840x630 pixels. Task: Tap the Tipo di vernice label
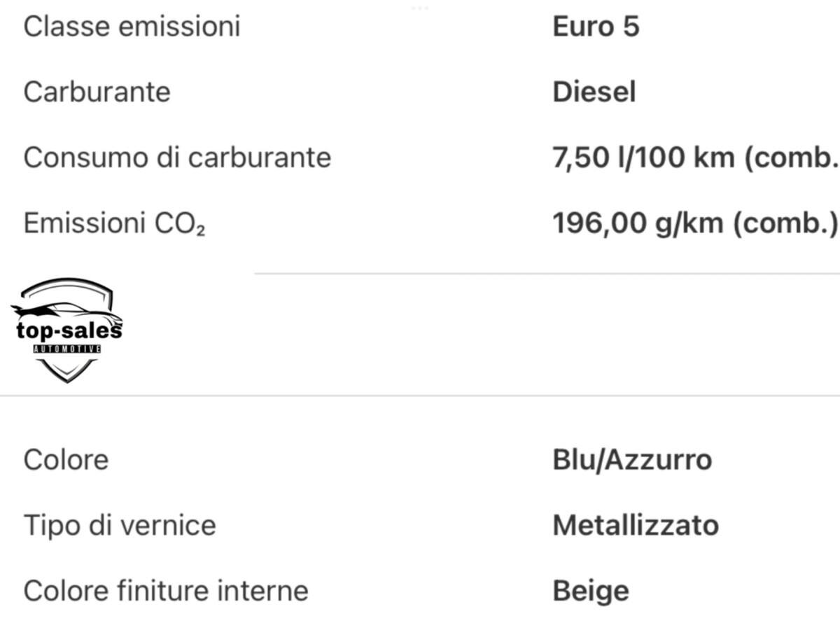pyautogui.click(x=120, y=525)
